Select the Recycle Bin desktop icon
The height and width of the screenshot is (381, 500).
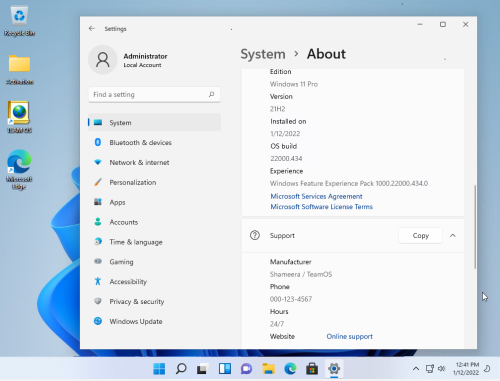(19, 21)
